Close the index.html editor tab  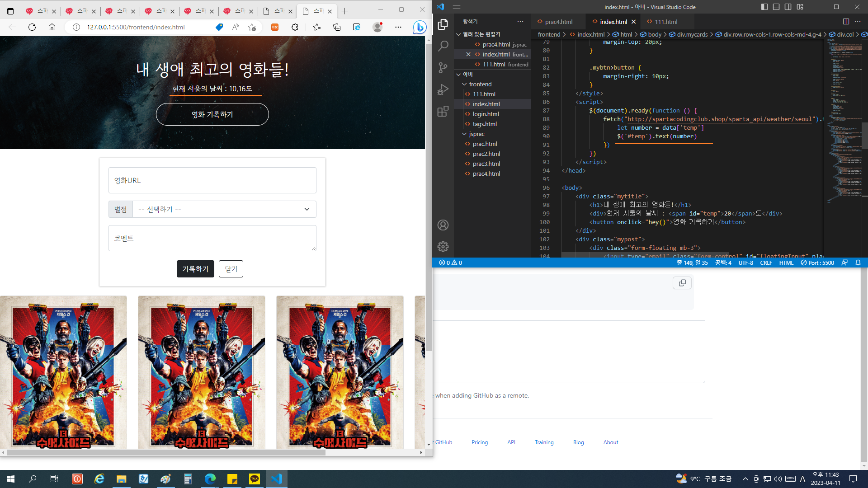(x=634, y=22)
